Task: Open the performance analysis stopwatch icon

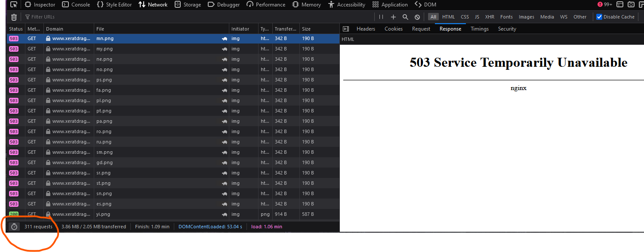Action: [14, 227]
